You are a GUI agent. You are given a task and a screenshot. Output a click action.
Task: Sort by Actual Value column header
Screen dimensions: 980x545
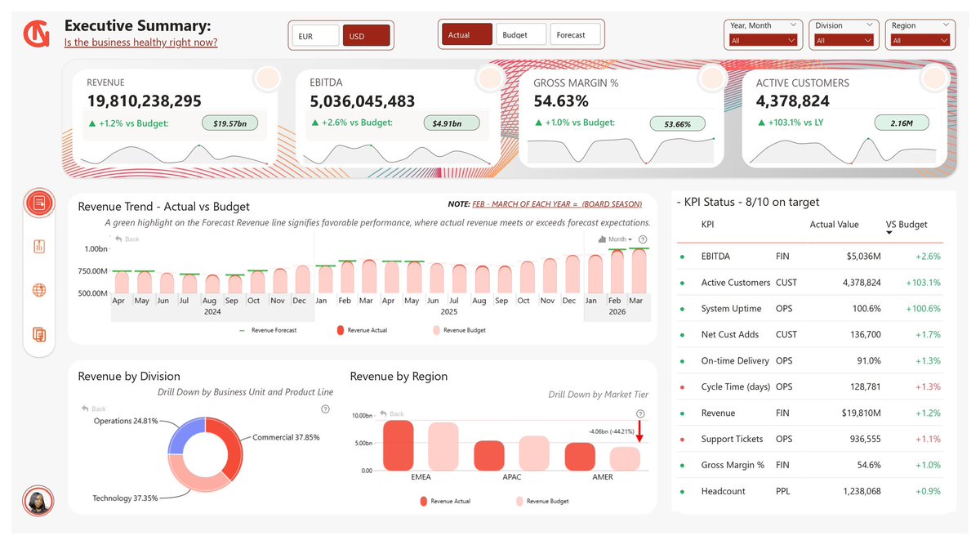[x=834, y=224]
